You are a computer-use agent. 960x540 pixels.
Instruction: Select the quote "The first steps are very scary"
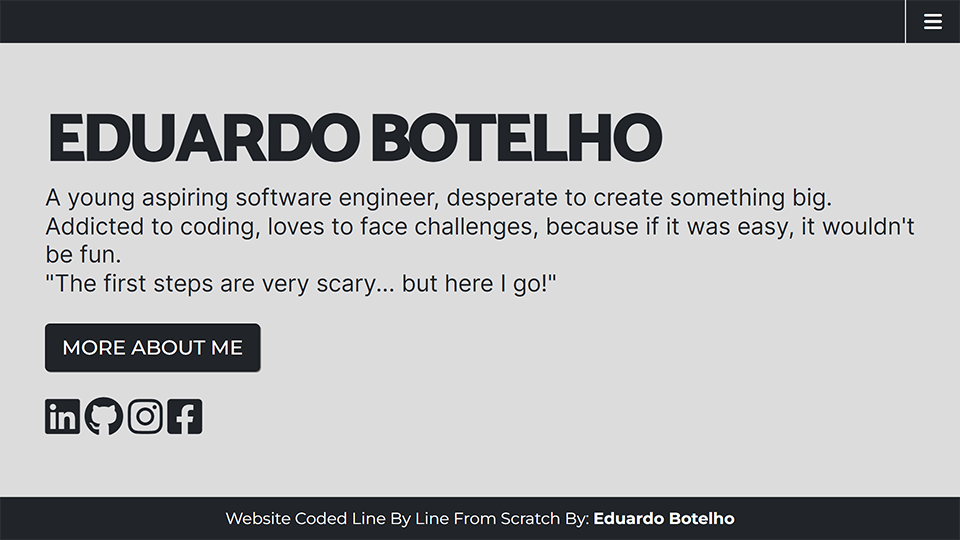pos(300,284)
